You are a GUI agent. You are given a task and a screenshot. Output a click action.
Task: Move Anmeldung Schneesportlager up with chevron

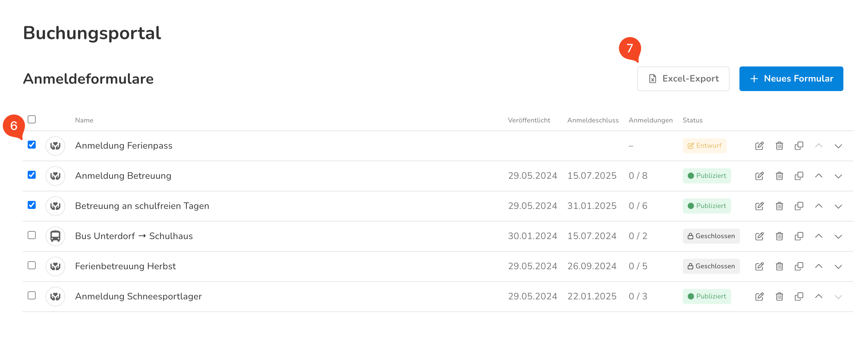[818, 296]
